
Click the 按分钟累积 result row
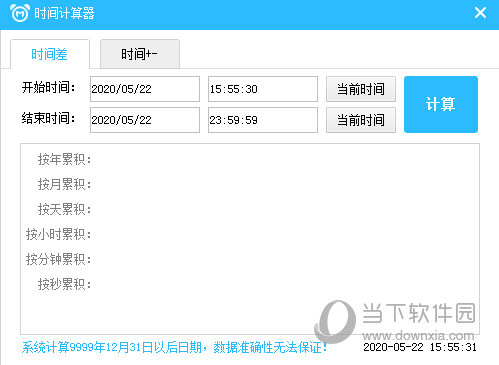point(58,259)
